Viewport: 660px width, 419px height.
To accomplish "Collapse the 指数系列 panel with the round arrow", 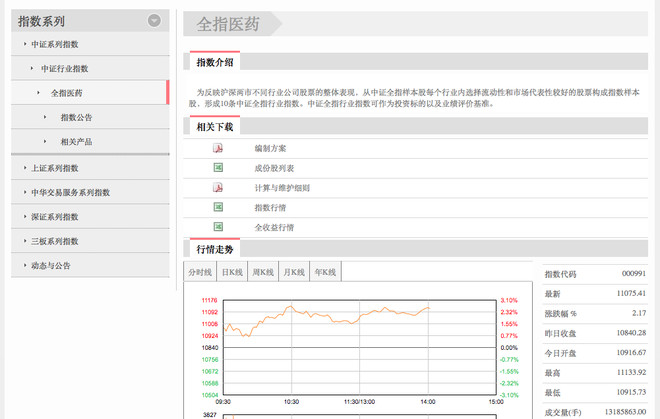I will 154,20.
